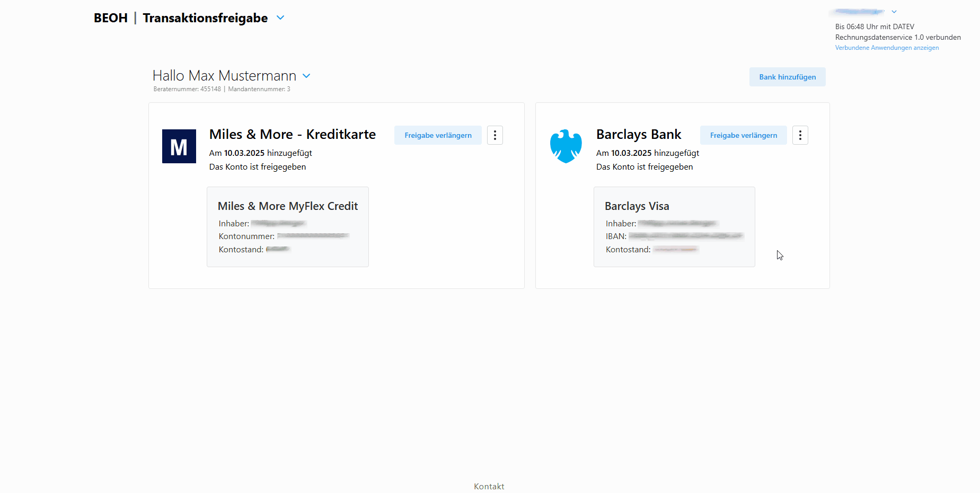Click the Barclays eagle logo
Viewport: 980px width, 493px height.
click(566, 146)
